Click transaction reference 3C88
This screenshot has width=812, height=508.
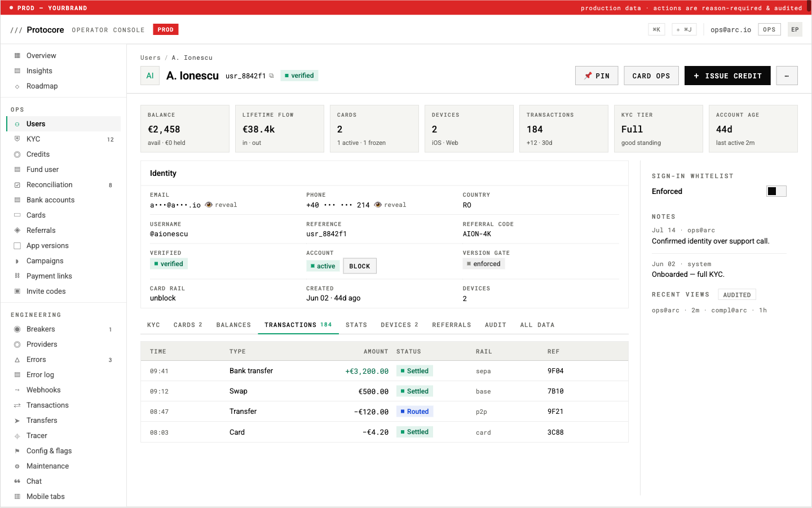tap(555, 432)
